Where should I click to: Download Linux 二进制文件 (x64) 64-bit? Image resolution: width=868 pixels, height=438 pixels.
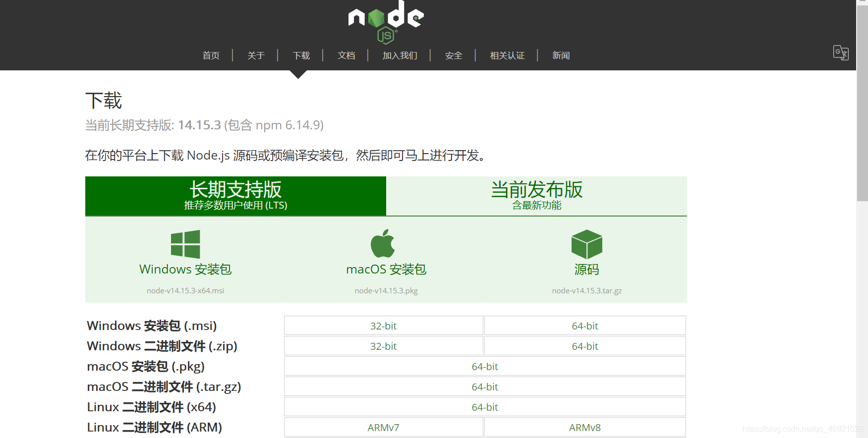(x=485, y=407)
